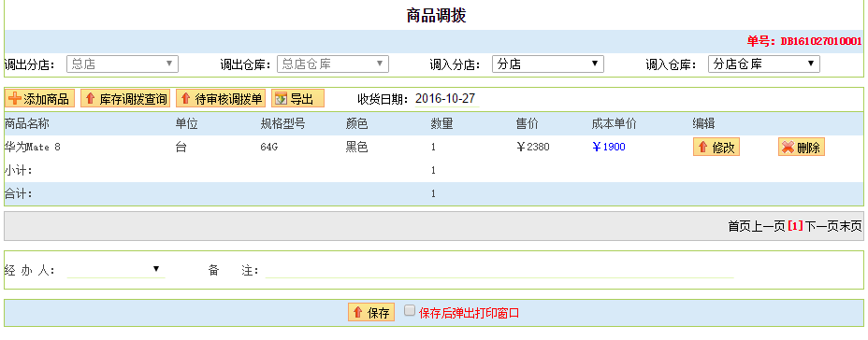868x340 pixels.
Task: Click the 商品名称 column header
Action: click(x=26, y=124)
